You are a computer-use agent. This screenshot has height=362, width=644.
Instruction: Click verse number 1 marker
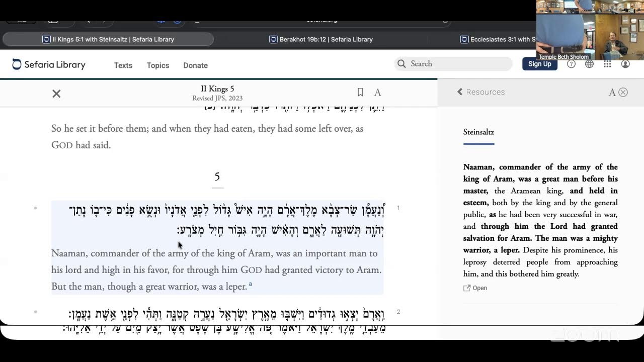pos(398,208)
